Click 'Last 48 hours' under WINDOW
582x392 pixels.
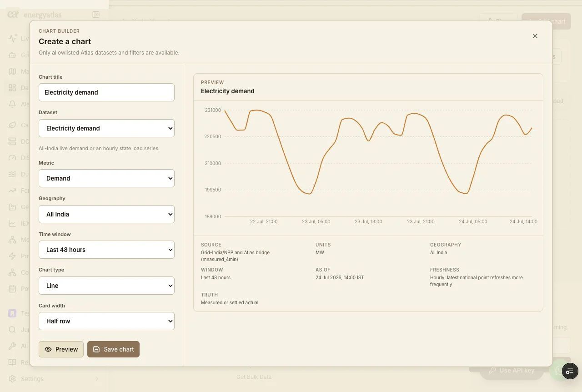click(216, 277)
